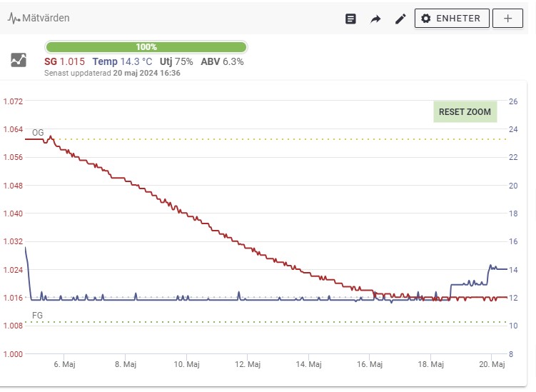
Task: Click the Mätvärden section title
Action: coord(46,19)
